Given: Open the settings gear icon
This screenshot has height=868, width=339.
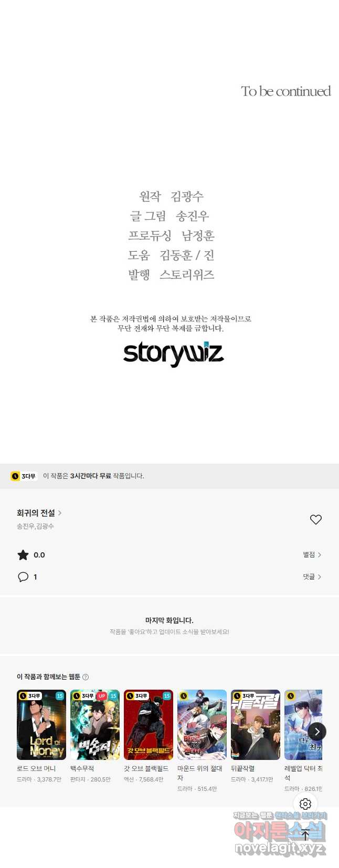Looking at the screenshot, I should [x=305, y=803].
